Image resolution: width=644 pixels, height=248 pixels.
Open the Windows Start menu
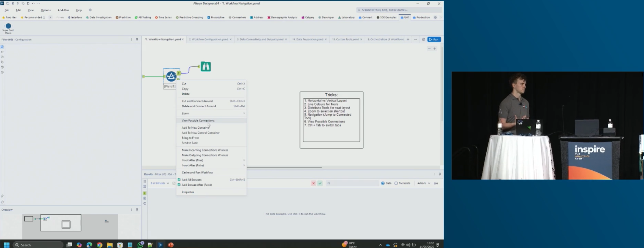tap(6, 245)
